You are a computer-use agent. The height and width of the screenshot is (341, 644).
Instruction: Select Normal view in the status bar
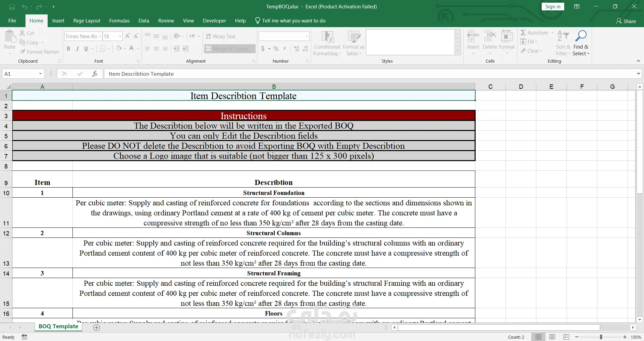click(538, 337)
